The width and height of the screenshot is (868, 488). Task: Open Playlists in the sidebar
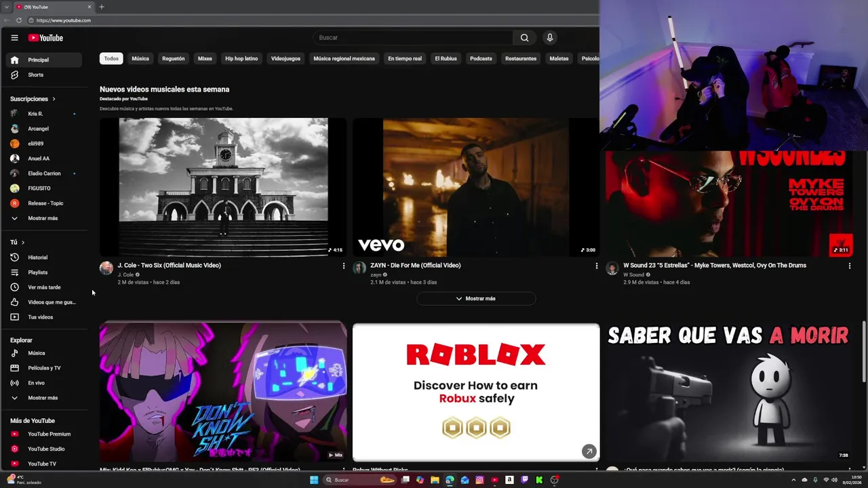pyautogui.click(x=44, y=272)
